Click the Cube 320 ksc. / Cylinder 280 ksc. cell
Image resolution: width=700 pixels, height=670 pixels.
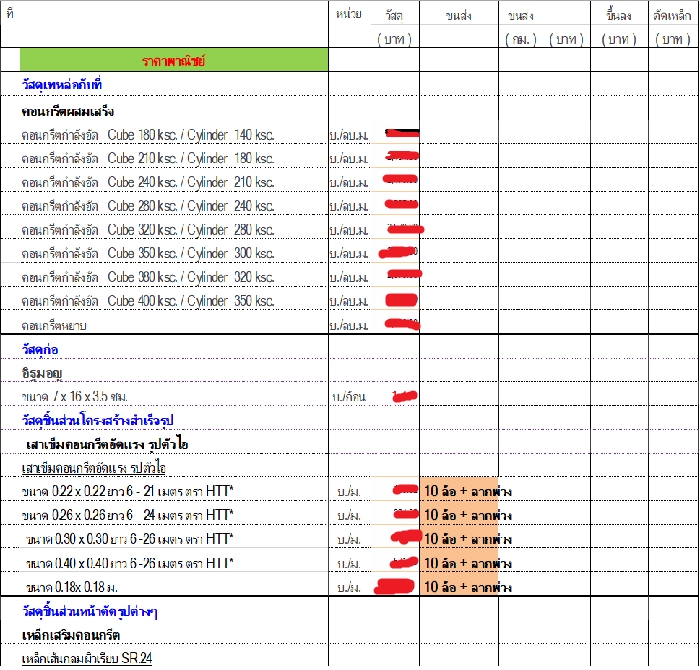(148, 230)
